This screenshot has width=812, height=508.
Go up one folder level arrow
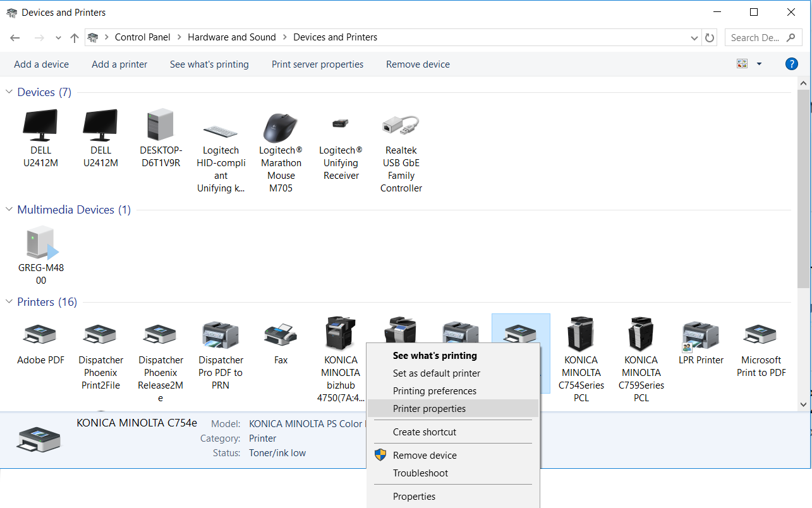[75, 38]
